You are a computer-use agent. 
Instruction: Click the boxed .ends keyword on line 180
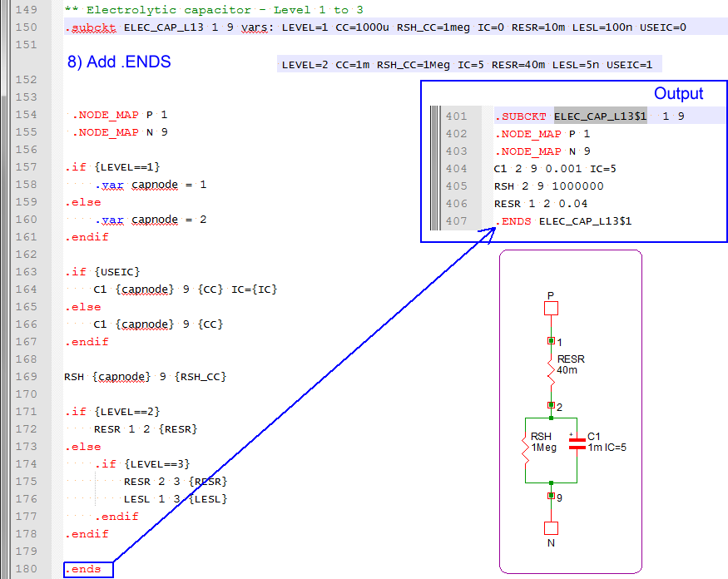click(83, 570)
